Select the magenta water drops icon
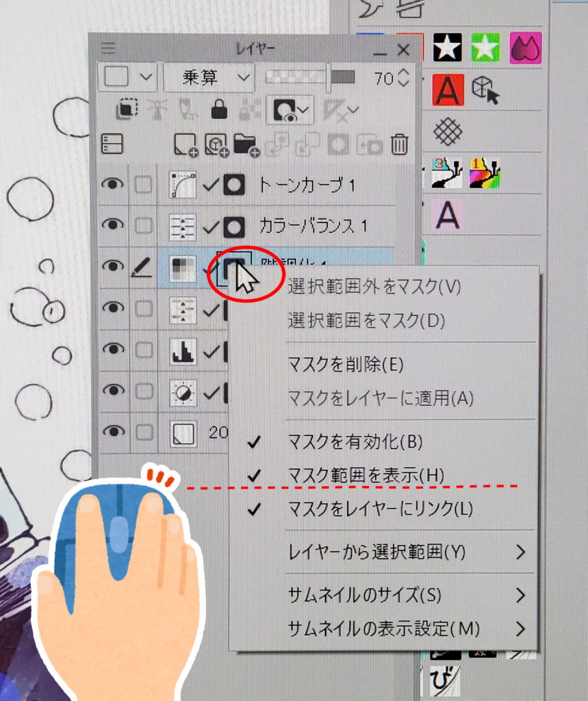The height and width of the screenshot is (701, 588). (x=525, y=47)
